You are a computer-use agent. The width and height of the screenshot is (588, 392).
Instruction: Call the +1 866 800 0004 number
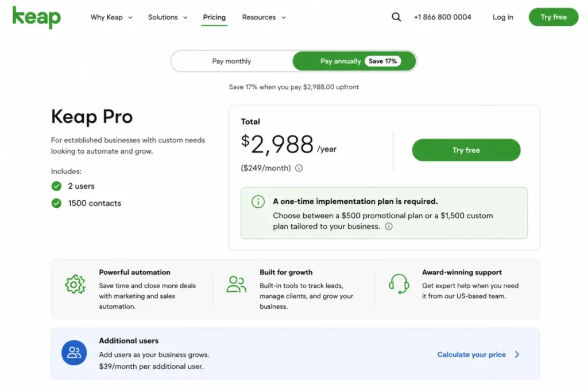pos(443,17)
